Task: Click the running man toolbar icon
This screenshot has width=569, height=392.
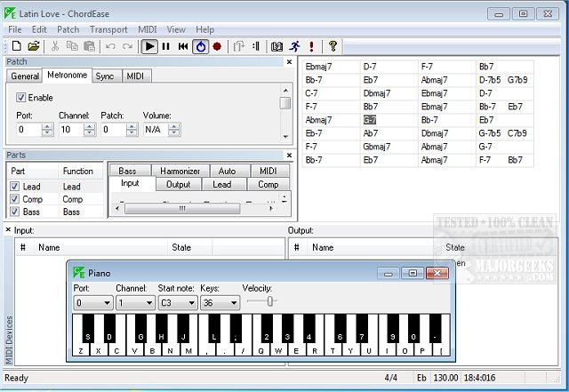Action: point(294,46)
